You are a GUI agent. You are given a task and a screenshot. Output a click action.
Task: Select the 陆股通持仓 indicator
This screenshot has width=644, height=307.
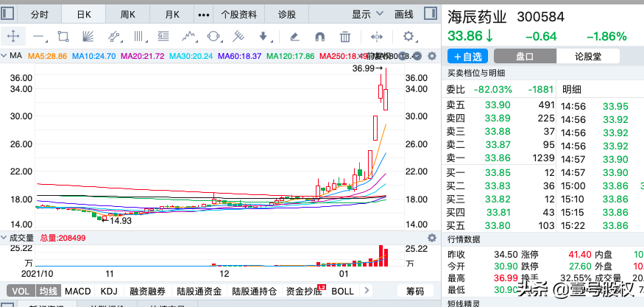pos(254,291)
